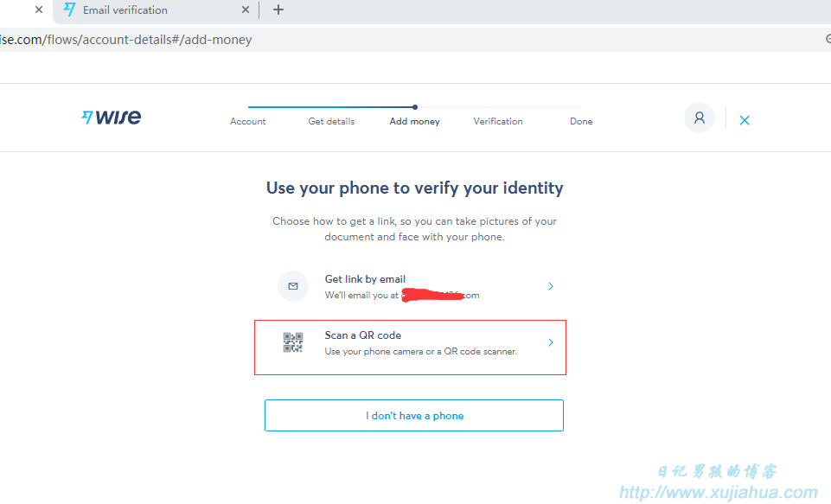Close the flow with the blue X
This screenshot has height=504, width=831.
pos(744,120)
